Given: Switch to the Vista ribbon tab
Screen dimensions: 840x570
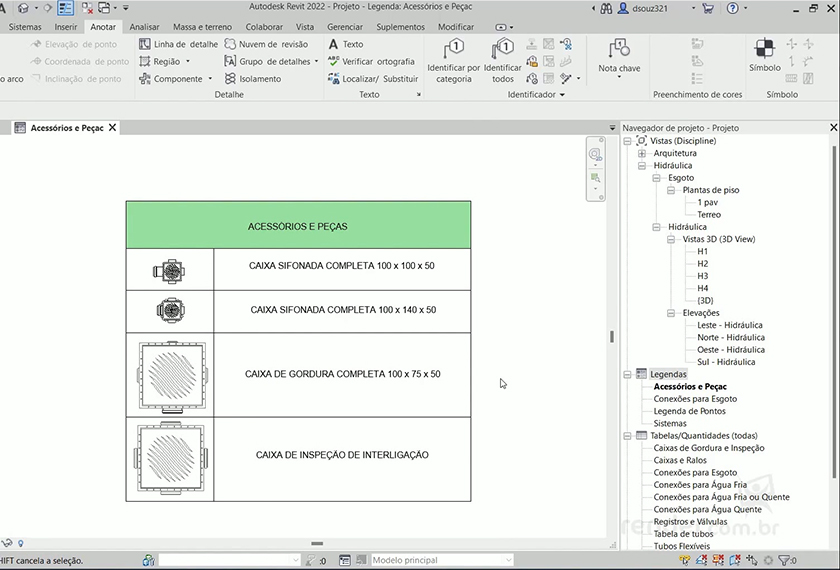Looking at the screenshot, I should tap(305, 27).
